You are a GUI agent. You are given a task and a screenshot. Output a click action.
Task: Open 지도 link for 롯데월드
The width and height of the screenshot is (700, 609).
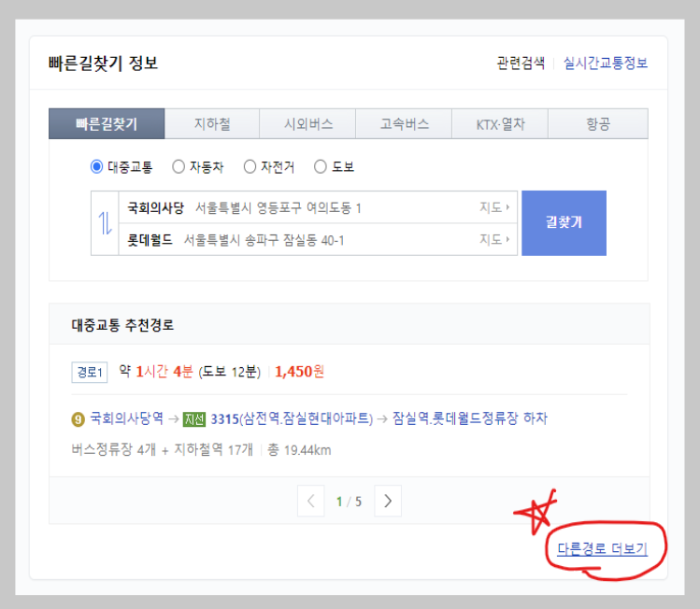[494, 240]
